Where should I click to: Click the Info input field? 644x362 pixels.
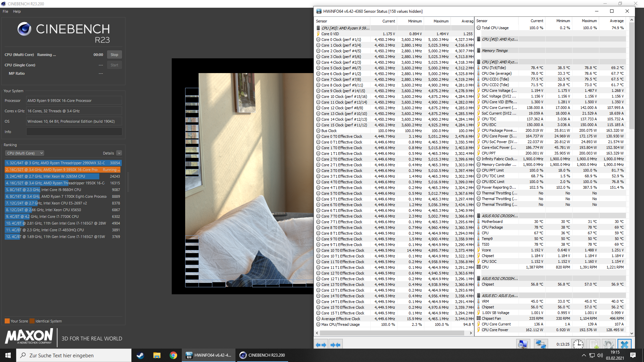click(74, 132)
